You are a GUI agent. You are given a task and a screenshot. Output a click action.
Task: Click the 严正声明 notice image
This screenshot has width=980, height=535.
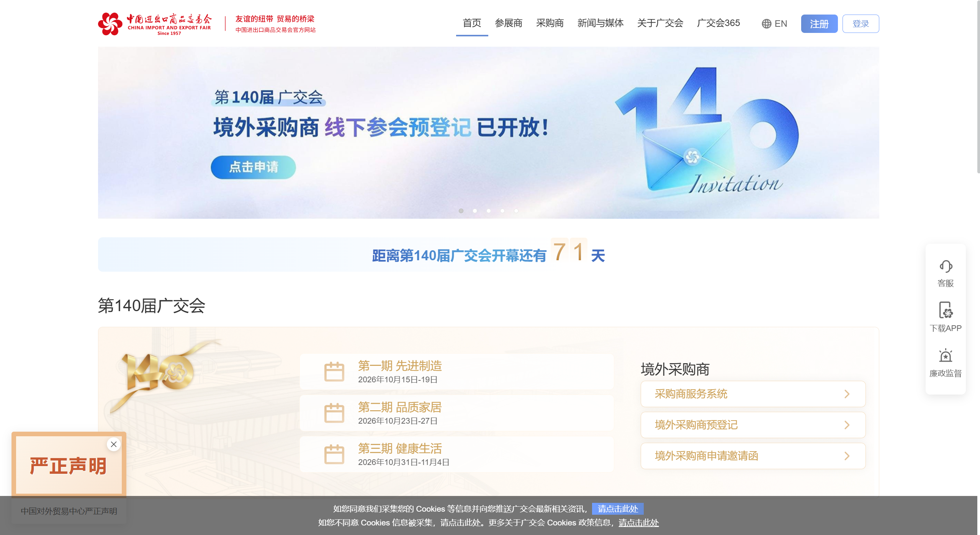[x=69, y=465]
